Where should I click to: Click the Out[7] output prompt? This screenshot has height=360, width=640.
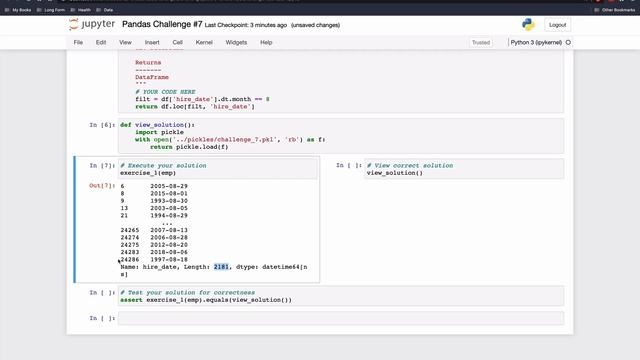102,186
